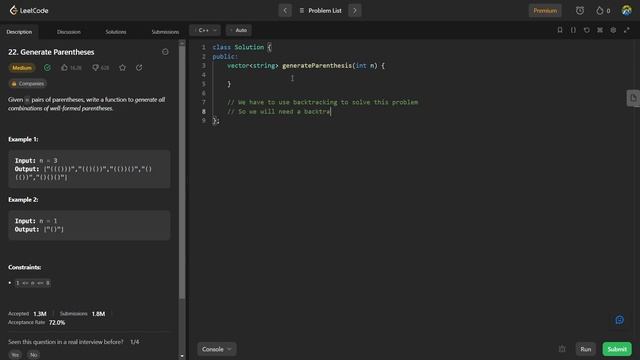Viewport: 640px width, 360px height.
Task: Click line number 9 in gutter
Action: 204,120
